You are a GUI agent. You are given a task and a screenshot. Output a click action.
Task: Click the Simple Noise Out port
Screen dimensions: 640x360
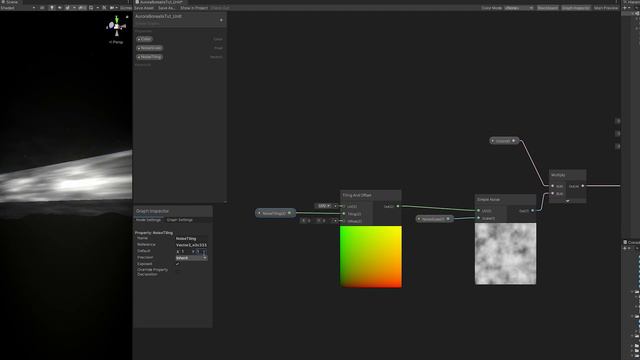532,211
